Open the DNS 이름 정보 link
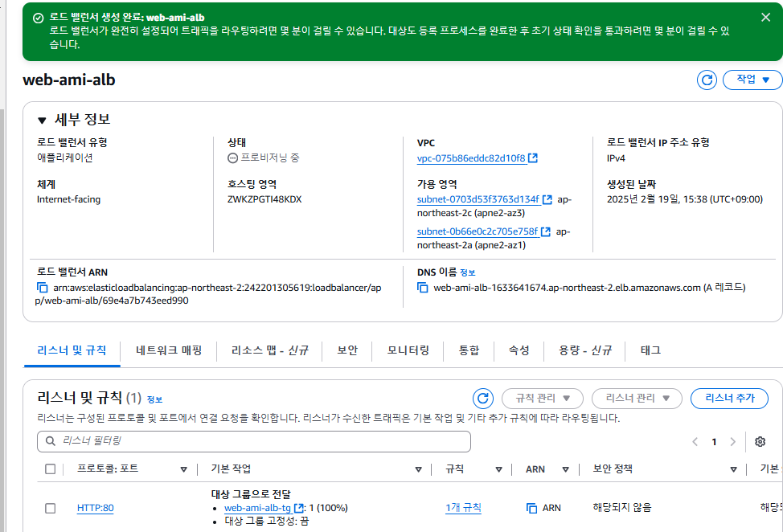The height and width of the screenshot is (532, 783). click(x=467, y=273)
